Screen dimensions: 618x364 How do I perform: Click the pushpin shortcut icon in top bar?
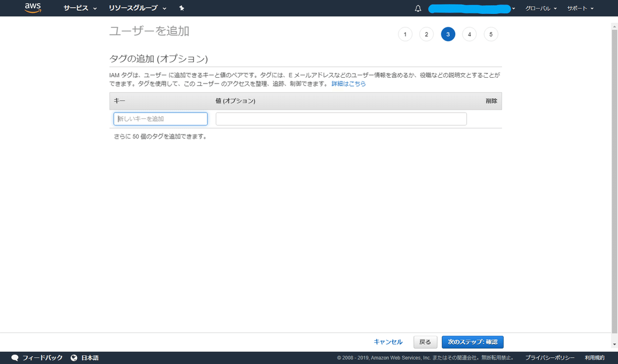tap(182, 8)
